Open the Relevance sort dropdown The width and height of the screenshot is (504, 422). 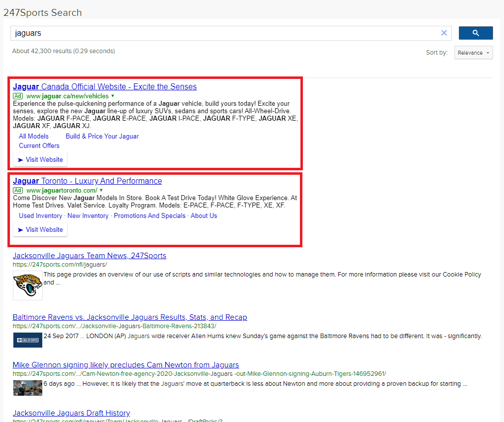pyautogui.click(x=473, y=53)
